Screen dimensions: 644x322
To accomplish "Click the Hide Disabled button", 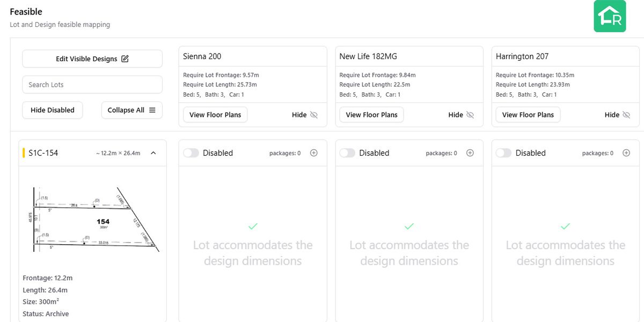I will click(x=52, y=109).
